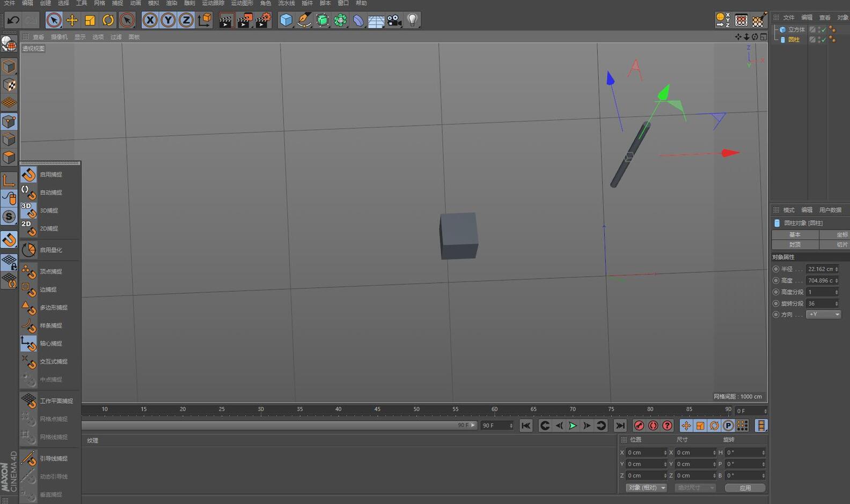Open the 方向 +Y dropdown
Screen dimensions: 850x504
click(x=824, y=315)
